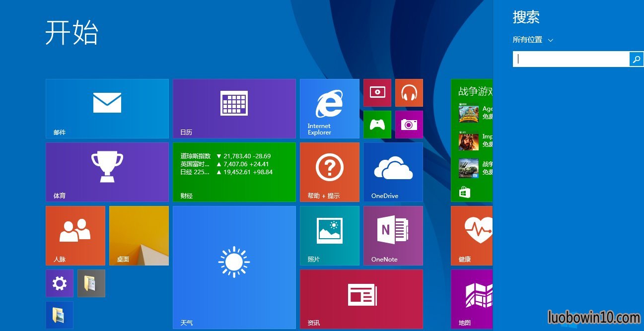Open the 地图 maps tile
The height and width of the screenshot is (331, 644).
pos(472,299)
